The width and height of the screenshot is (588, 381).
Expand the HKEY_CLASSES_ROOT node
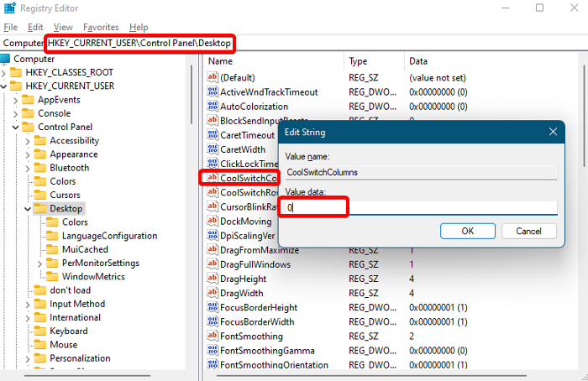(x=3, y=73)
